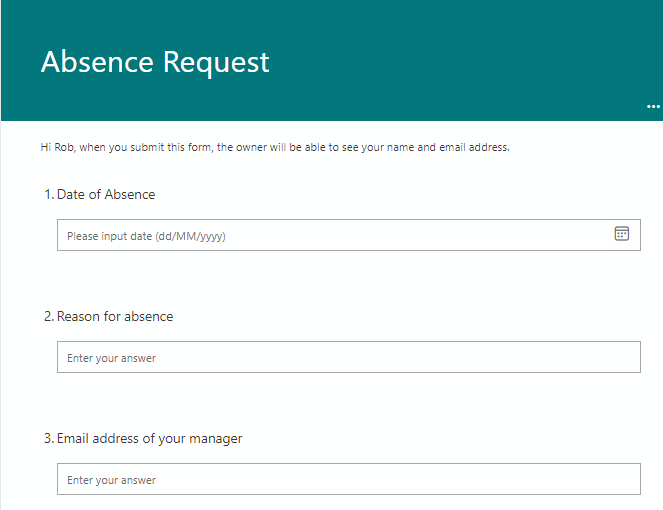Image resolution: width=663 pixels, height=510 pixels.
Task: Click question number 1 beside Date of Absence
Action: tap(47, 194)
